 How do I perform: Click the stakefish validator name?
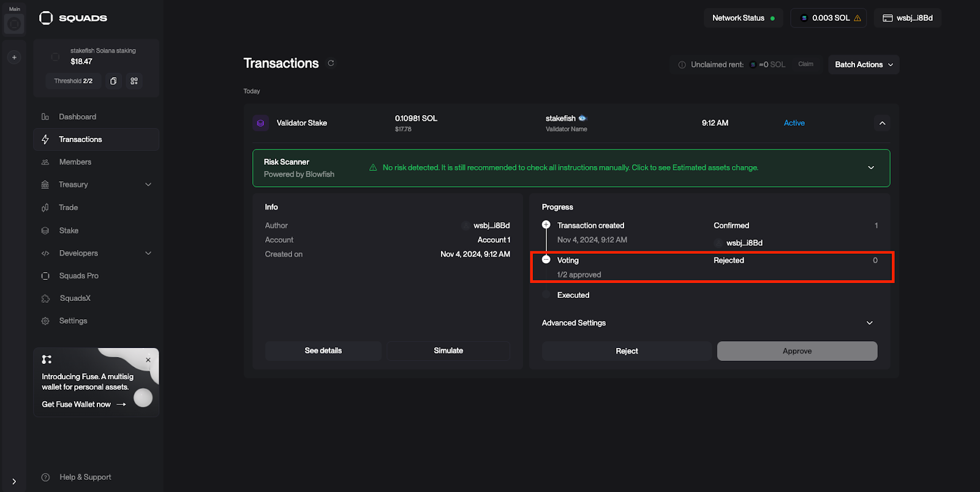pos(560,118)
